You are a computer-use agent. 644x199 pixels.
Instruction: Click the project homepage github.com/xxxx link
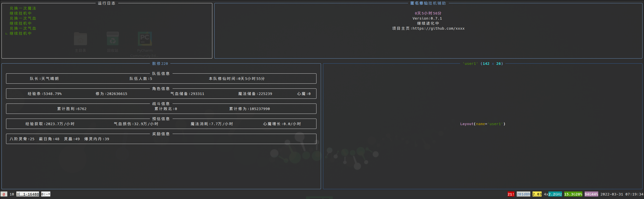coord(438,28)
